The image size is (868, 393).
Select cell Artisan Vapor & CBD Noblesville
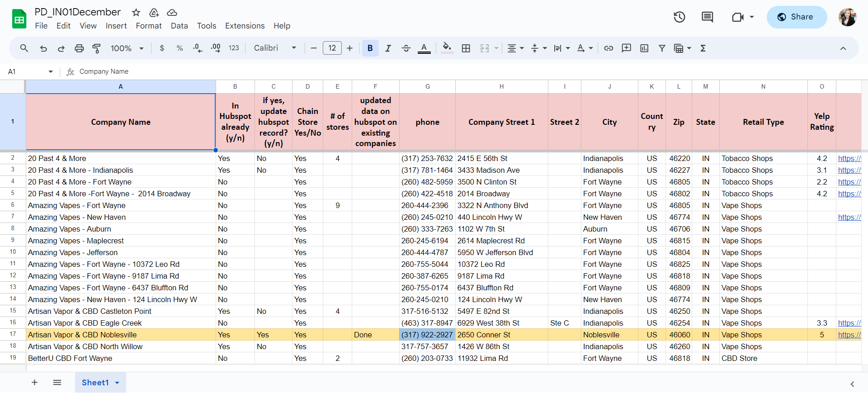pos(121,335)
